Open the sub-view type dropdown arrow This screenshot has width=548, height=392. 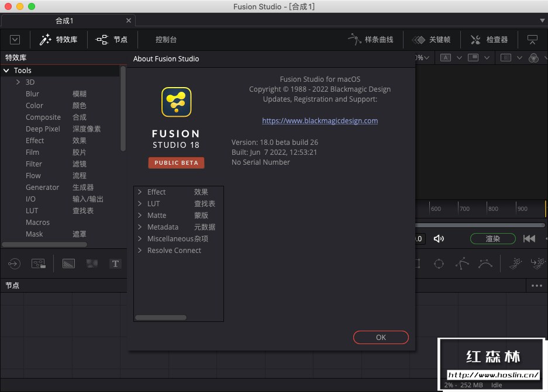click(487, 58)
